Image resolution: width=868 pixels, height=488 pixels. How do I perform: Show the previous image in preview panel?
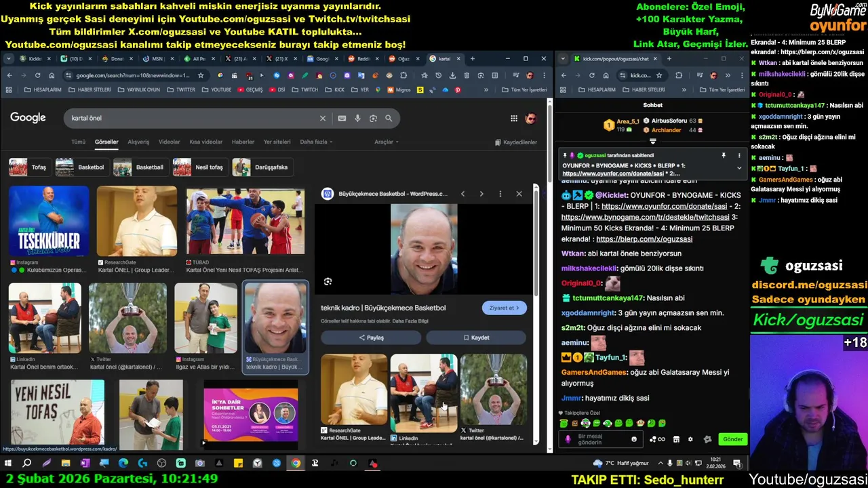coord(462,194)
